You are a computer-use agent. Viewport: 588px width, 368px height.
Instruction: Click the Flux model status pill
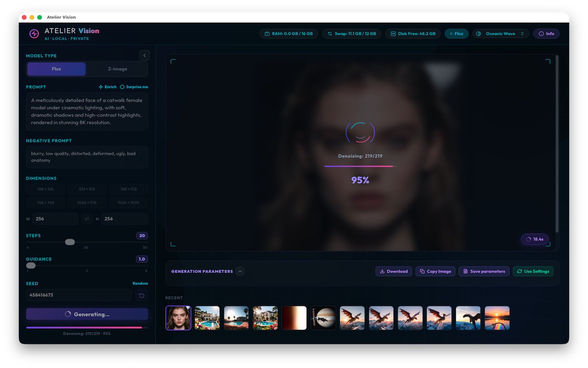coord(457,34)
